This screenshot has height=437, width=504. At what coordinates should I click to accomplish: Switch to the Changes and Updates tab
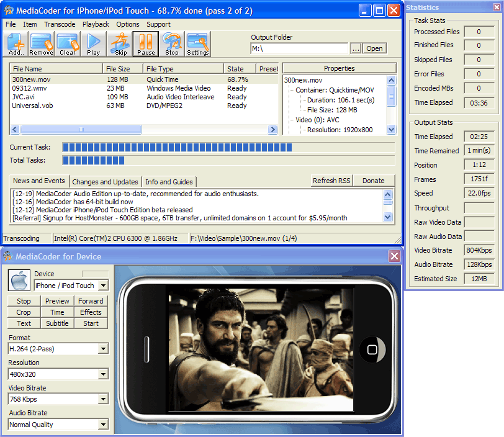pos(105,182)
